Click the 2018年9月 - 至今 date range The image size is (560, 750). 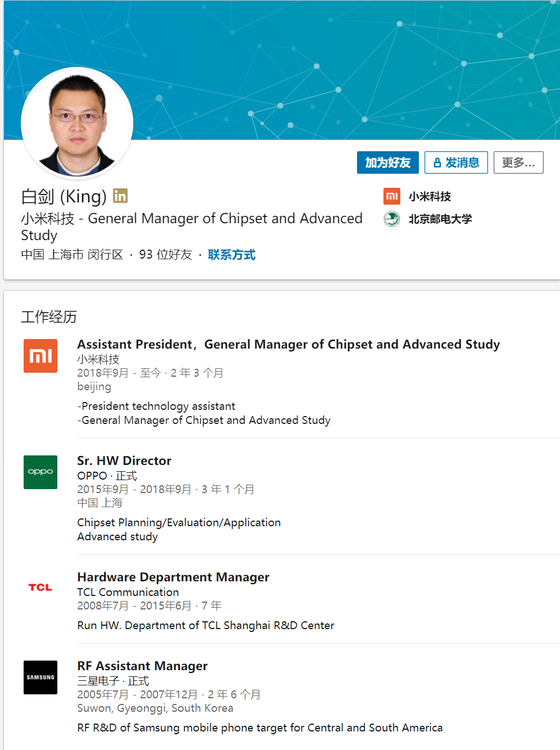(119, 373)
